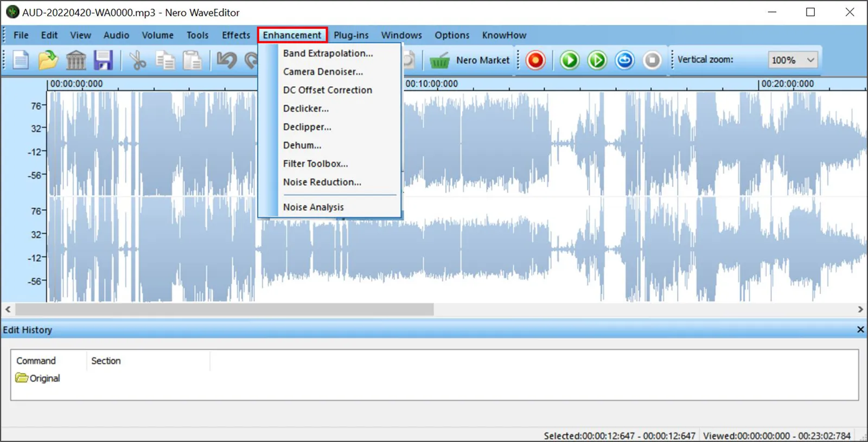
Task: Undo the last action with the toolbar arrow
Action: point(227,60)
